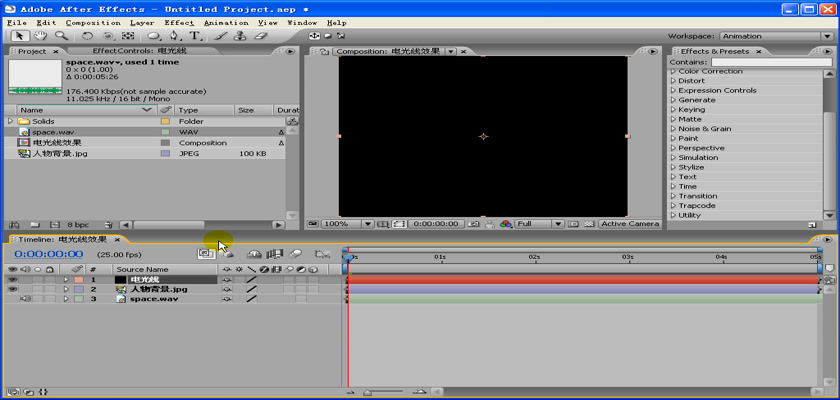840x400 pixels.
Task: Open the Active Camera view dropdown
Action: coord(629,224)
